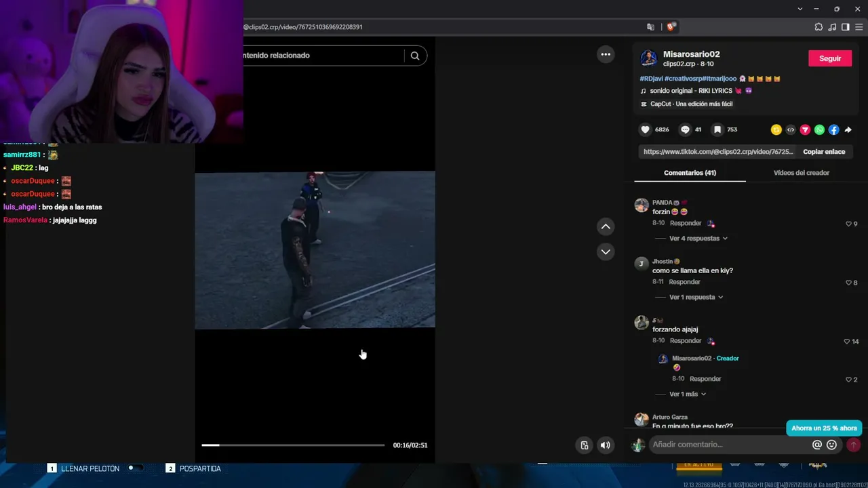Like Jhostin's comment heart
Viewport: 868px width, 488px height.
[x=848, y=283]
